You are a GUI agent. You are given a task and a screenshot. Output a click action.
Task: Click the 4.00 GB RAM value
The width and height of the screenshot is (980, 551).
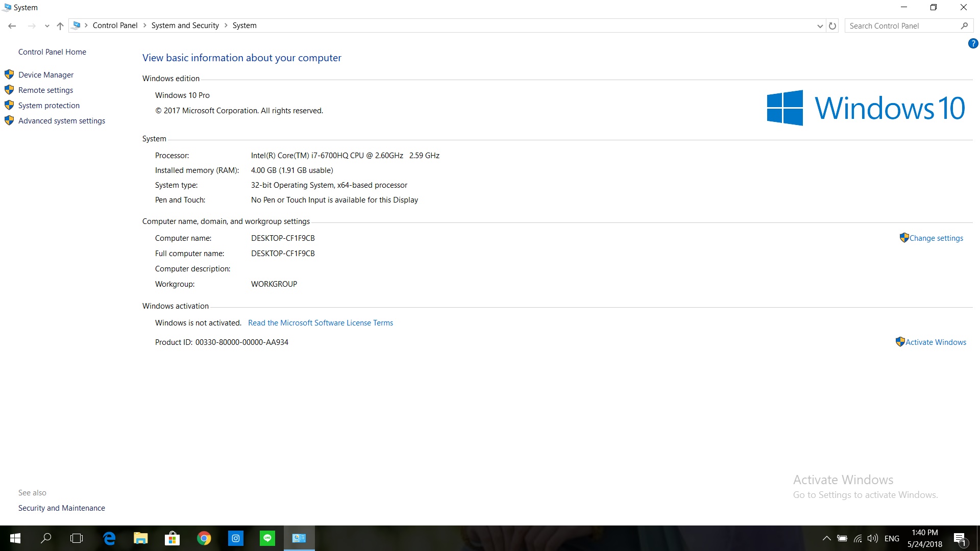[292, 170]
